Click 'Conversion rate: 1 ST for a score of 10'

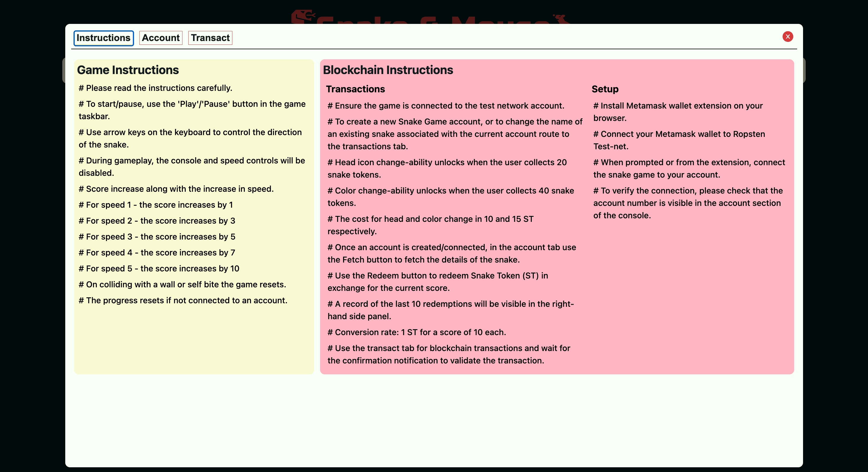(417, 332)
